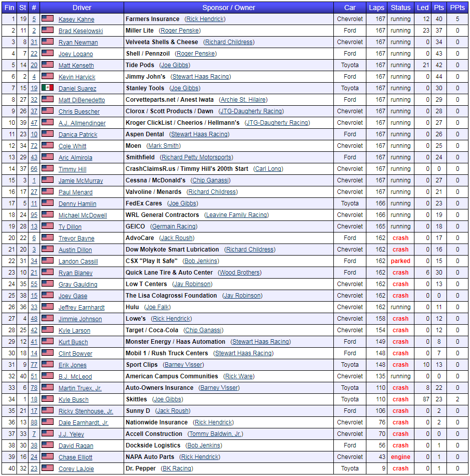The image size is (470, 476).
Task: Click the Led column header
Action: (422, 8)
